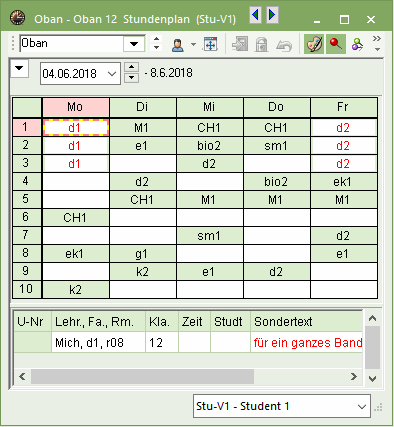Step up to previous student in selector
This screenshot has width=394, height=427.
(156, 39)
